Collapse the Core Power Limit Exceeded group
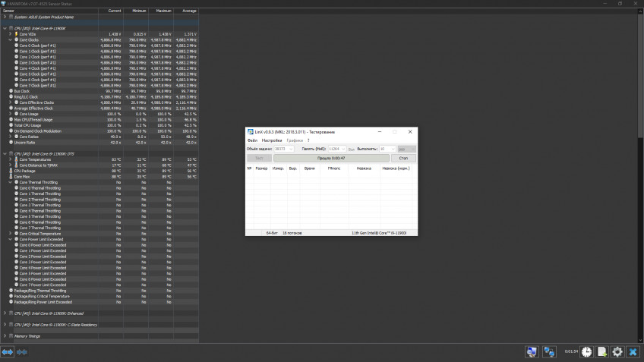 coord(11,239)
